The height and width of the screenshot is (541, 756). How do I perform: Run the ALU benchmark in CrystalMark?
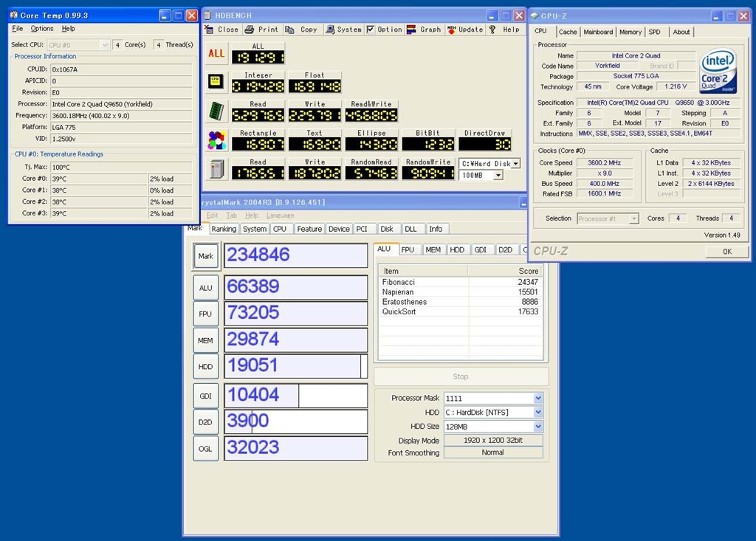click(206, 288)
